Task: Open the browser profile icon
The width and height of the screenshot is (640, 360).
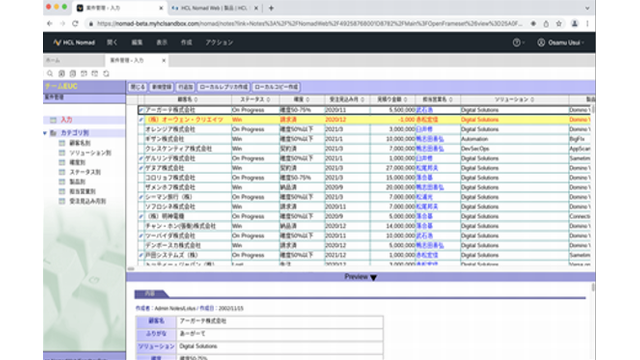Action: pyautogui.click(x=574, y=24)
